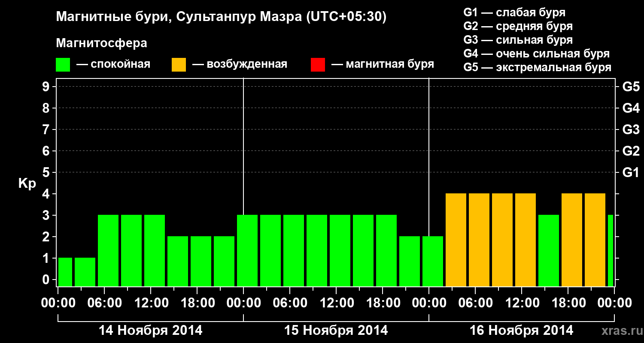The image size is (644, 343).
Task: Click the '— спокойная' legend label
Action: tap(113, 64)
